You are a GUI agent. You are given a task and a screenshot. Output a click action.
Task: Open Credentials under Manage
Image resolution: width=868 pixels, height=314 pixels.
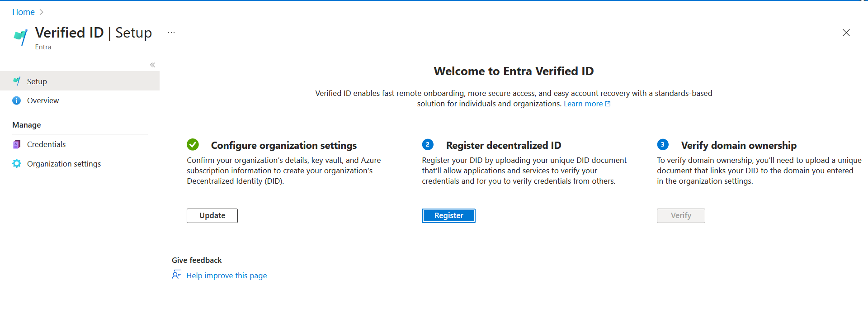click(x=80, y=144)
